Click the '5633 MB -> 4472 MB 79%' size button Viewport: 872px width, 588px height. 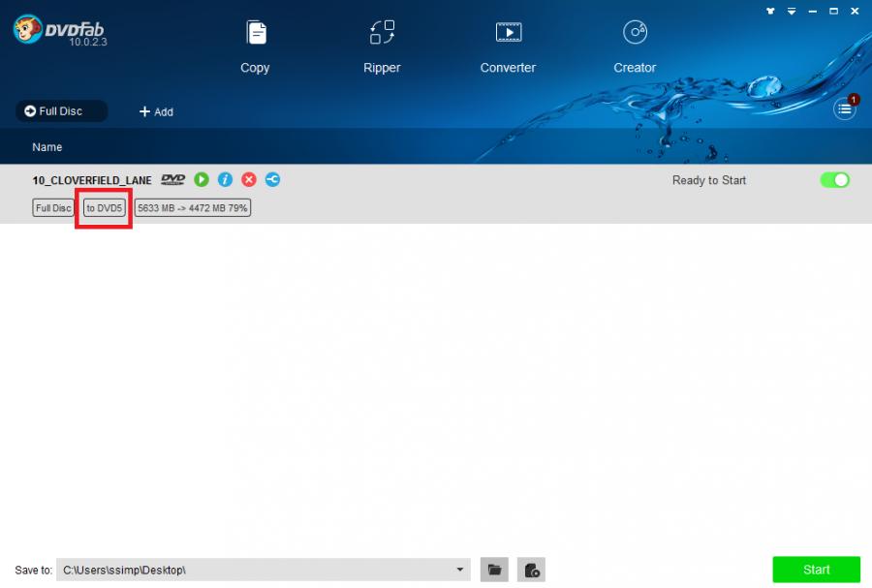coord(193,208)
